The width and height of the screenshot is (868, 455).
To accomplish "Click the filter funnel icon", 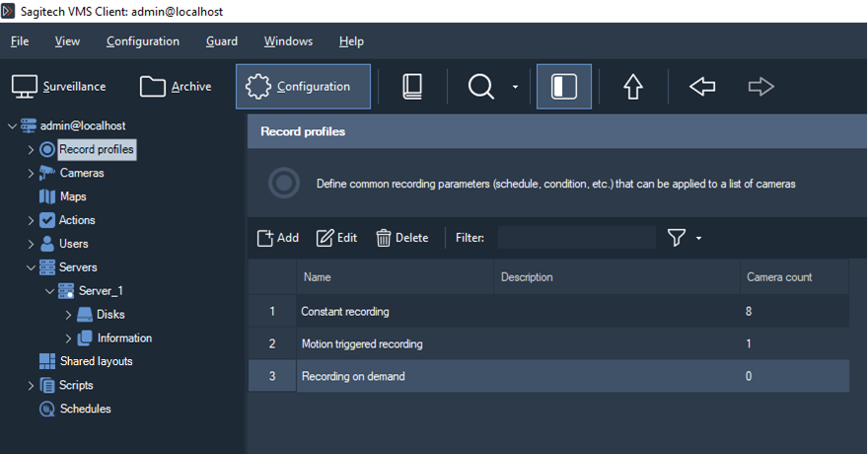I will point(677,238).
